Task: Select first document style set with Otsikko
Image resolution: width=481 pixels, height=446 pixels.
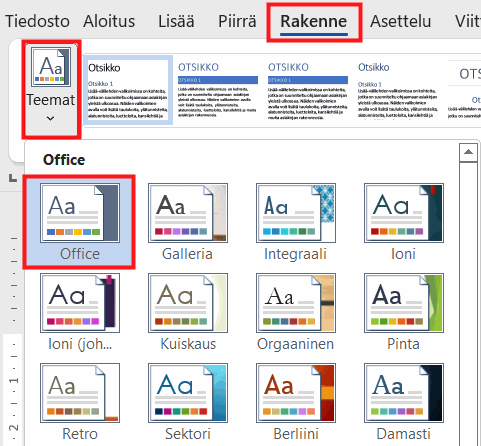Action: (128, 90)
